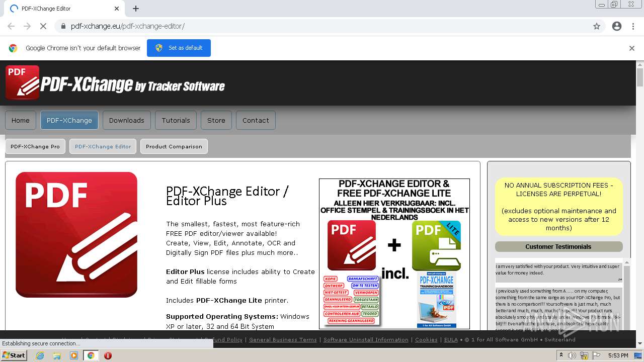Show hidden system tray icons arrow
Image resolution: width=644 pixels, height=362 pixels.
pyautogui.click(x=561, y=355)
